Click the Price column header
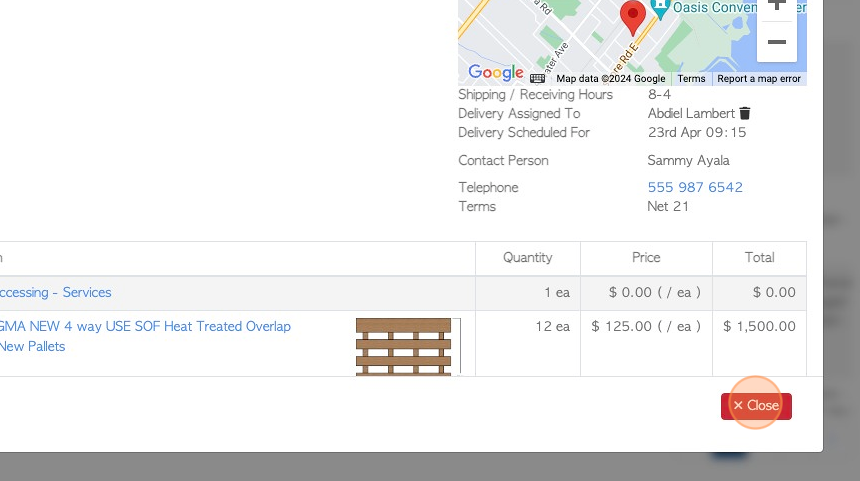860x481 pixels. [x=646, y=258]
